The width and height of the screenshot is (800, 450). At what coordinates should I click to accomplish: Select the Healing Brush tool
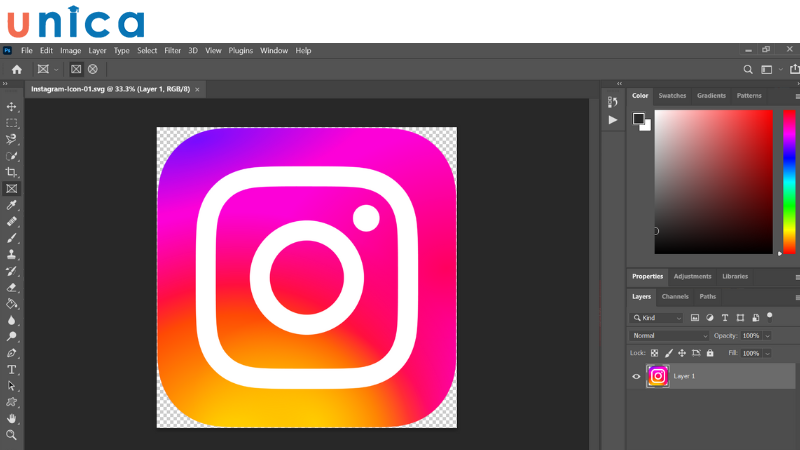click(11, 221)
